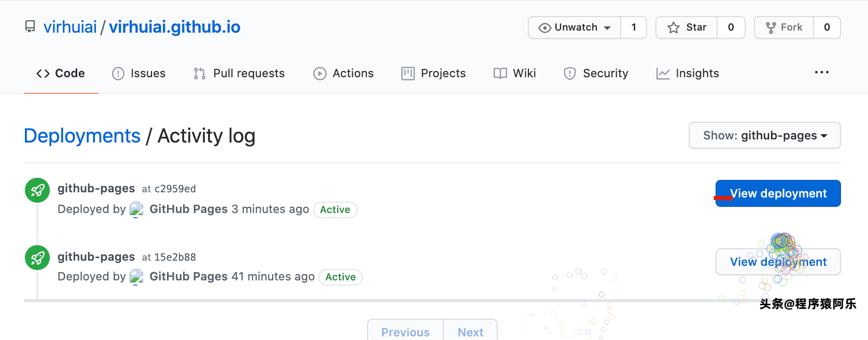Click the Unwatch button
The height and width of the screenshot is (340, 868).
[575, 27]
